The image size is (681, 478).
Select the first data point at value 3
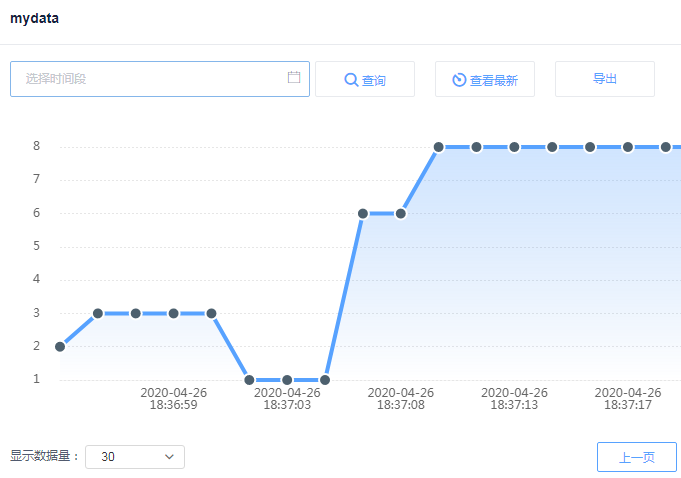pyautogui.click(x=98, y=313)
